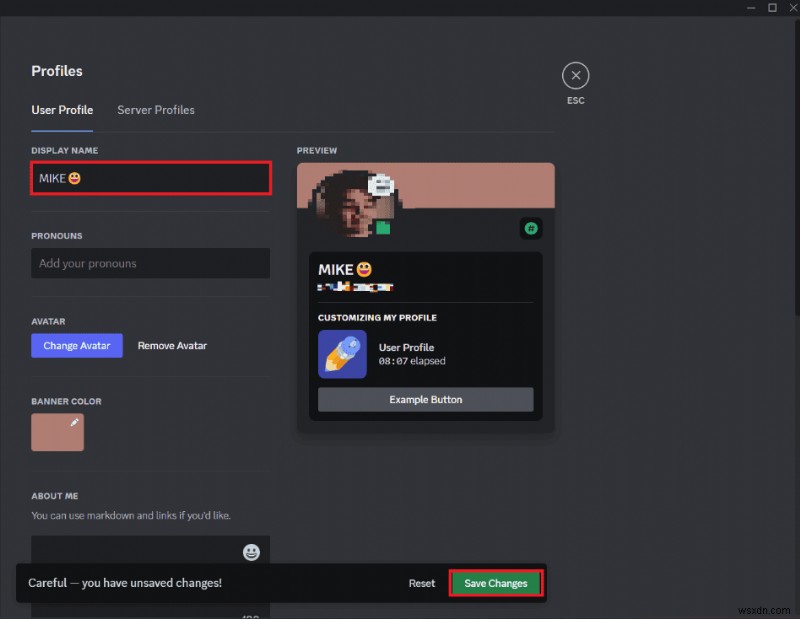Focus the Display Name field
Image resolution: width=800 pixels, height=619 pixels.
[151, 178]
